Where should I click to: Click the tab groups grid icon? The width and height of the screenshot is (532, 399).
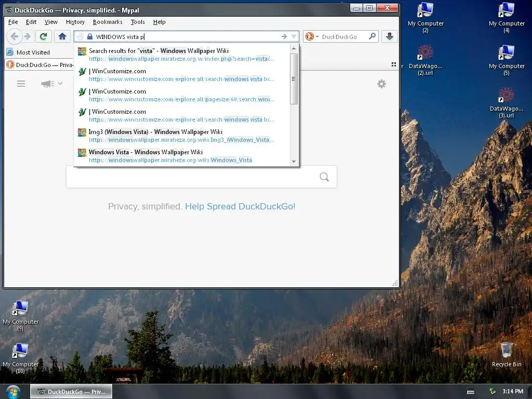(x=394, y=64)
